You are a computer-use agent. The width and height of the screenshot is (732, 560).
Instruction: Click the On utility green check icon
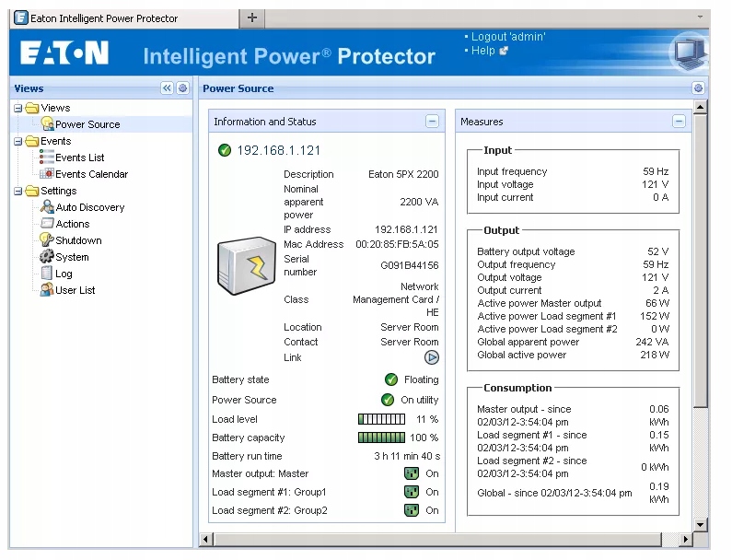[388, 400]
